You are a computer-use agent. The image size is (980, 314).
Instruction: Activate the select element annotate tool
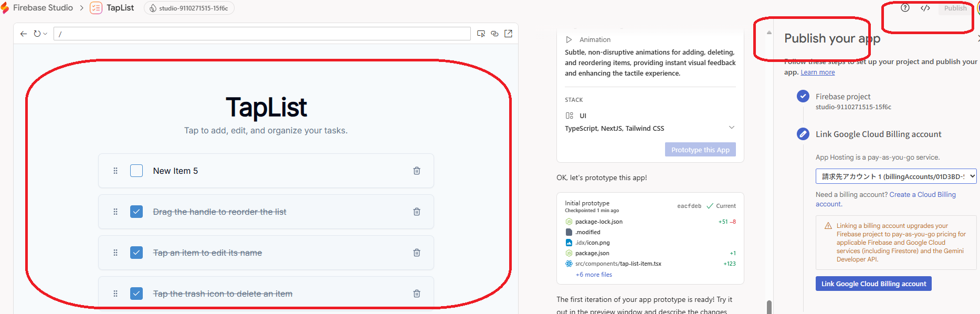click(x=481, y=34)
